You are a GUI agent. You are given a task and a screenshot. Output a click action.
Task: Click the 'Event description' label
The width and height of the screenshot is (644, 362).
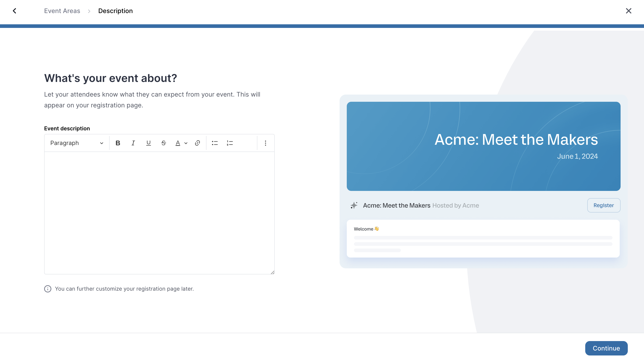pyautogui.click(x=67, y=129)
